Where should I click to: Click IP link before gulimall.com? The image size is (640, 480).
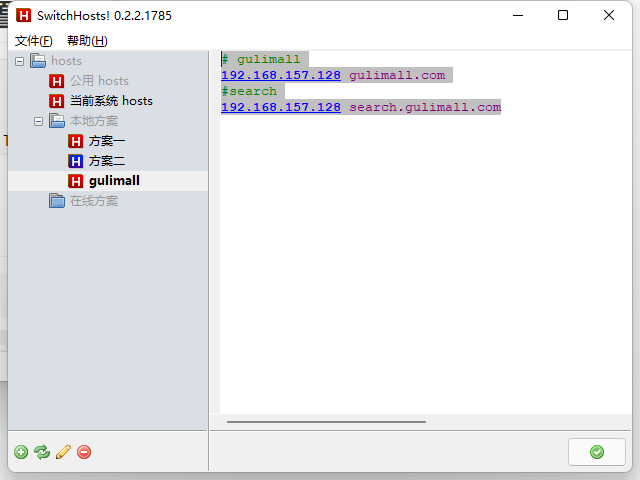[x=281, y=76]
